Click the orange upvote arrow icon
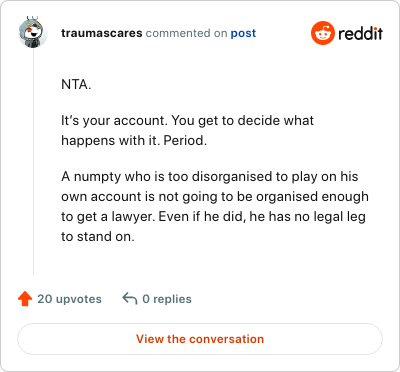This screenshot has width=400, height=372. click(25, 299)
